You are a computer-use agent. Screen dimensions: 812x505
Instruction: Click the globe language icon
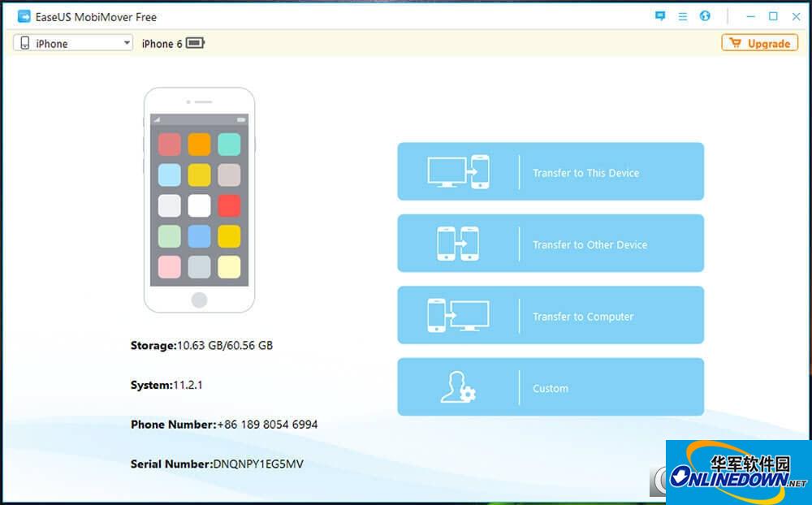click(x=705, y=16)
